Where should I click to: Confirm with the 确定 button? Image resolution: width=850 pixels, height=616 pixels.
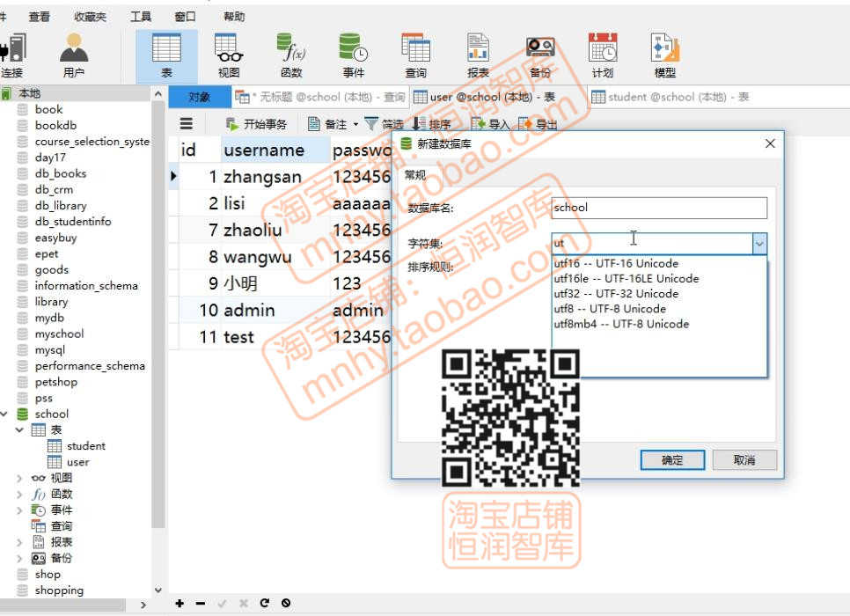672,460
